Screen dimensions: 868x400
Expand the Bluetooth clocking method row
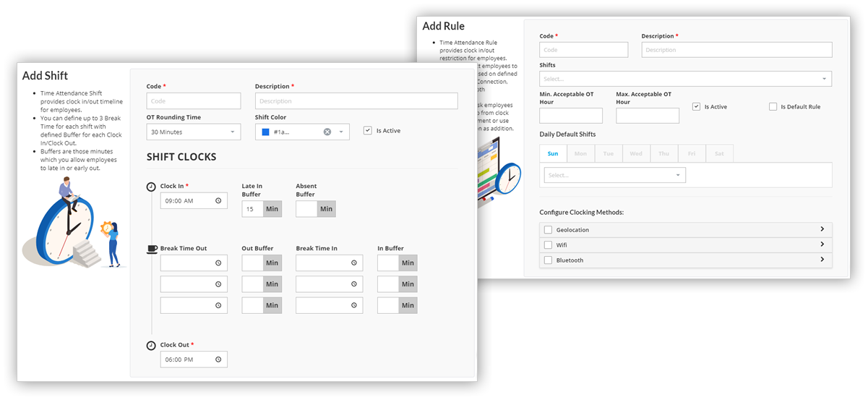tap(822, 260)
